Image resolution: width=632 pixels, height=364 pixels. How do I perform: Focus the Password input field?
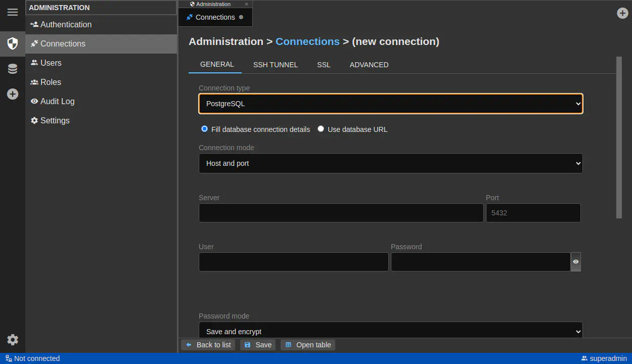tap(481, 262)
